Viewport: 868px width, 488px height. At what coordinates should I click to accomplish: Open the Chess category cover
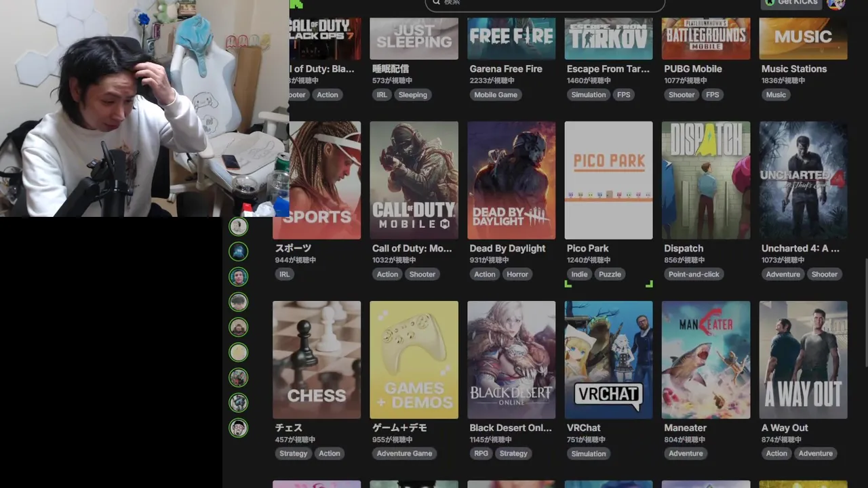(317, 360)
